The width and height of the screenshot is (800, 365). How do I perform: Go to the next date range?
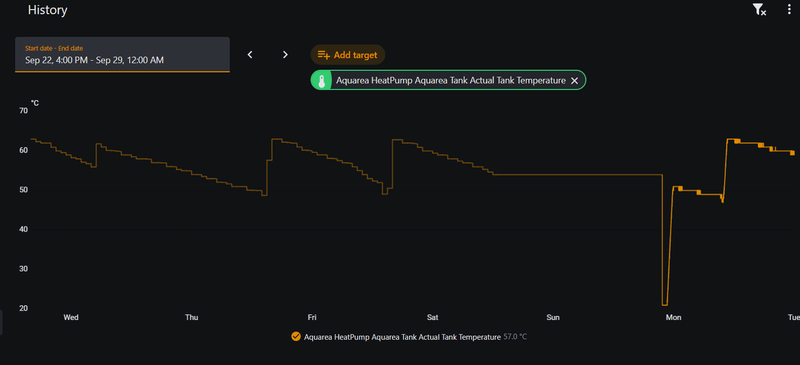[x=285, y=55]
